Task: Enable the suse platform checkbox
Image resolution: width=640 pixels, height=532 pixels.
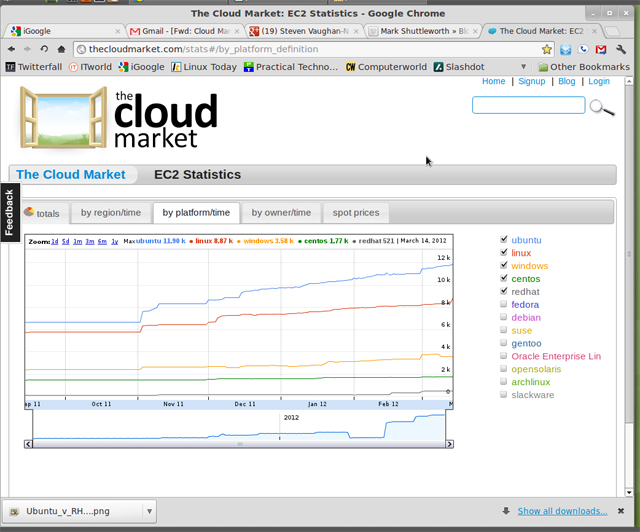Action: (504, 330)
